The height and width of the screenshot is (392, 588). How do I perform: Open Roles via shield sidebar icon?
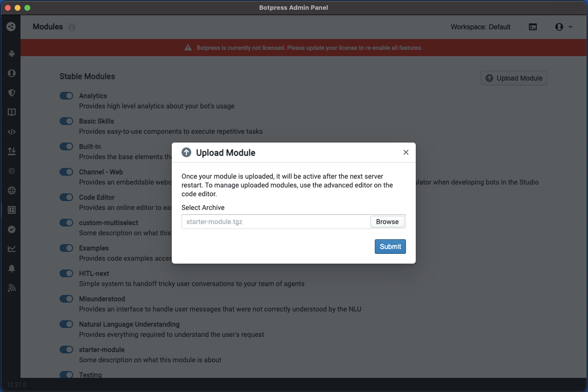point(12,93)
